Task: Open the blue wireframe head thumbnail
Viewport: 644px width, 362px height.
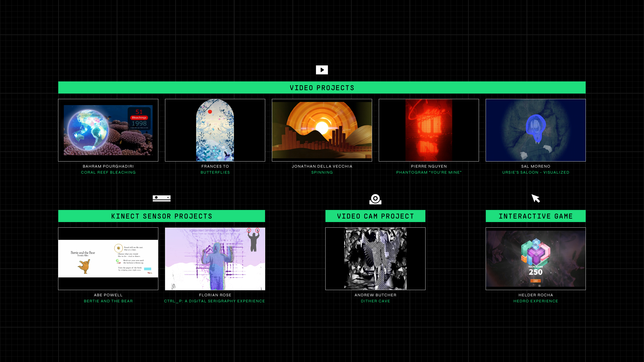Action: tap(535, 130)
